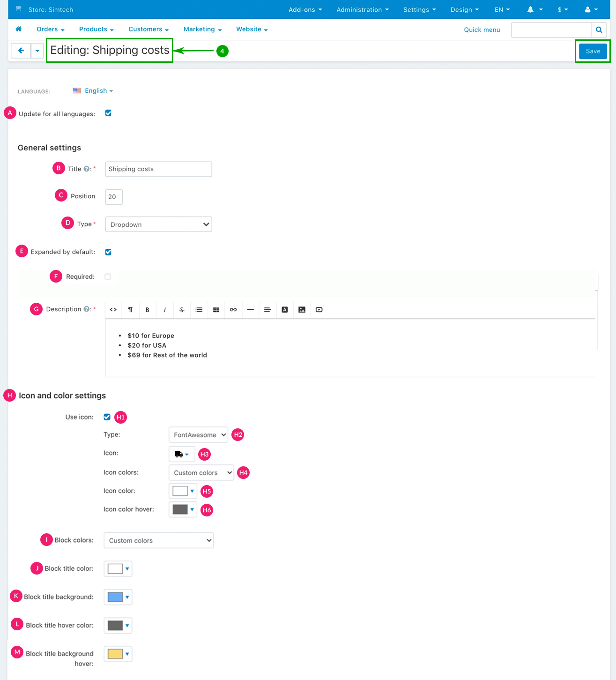Toggle the Expanded by default checkbox
Viewport: 616px width, 680px height.
click(x=108, y=252)
